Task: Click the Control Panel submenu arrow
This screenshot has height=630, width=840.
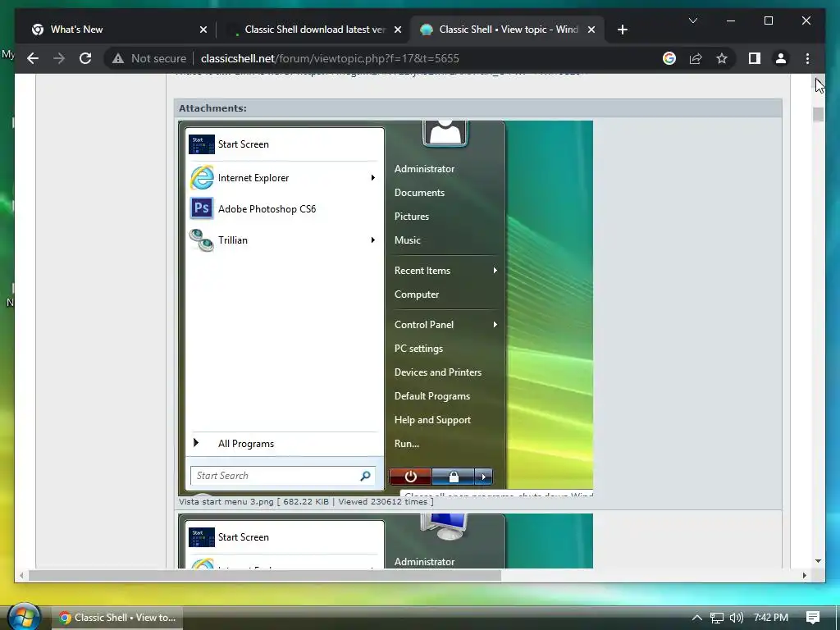Action: click(495, 325)
